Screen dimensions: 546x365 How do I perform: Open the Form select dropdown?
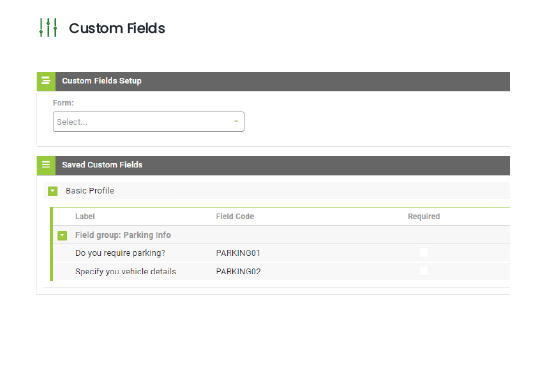(149, 122)
